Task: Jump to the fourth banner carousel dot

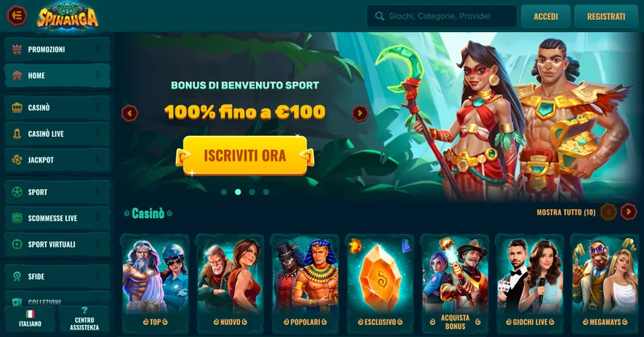Action: [x=266, y=191]
